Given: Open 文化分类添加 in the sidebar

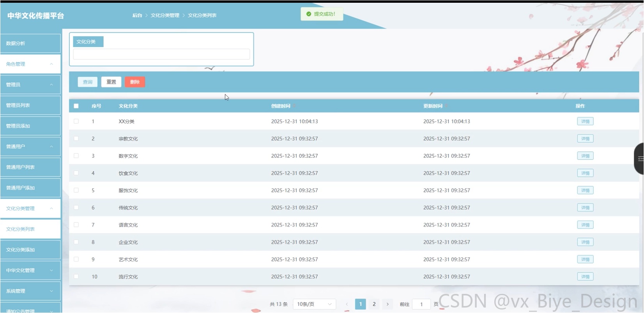Looking at the screenshot, I should coord(30,250).
